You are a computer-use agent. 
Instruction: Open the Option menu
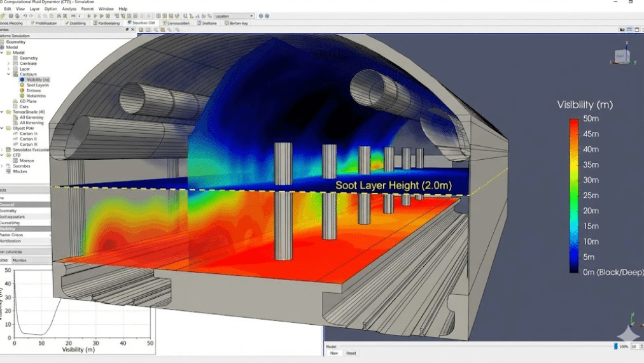click(50, 9)
